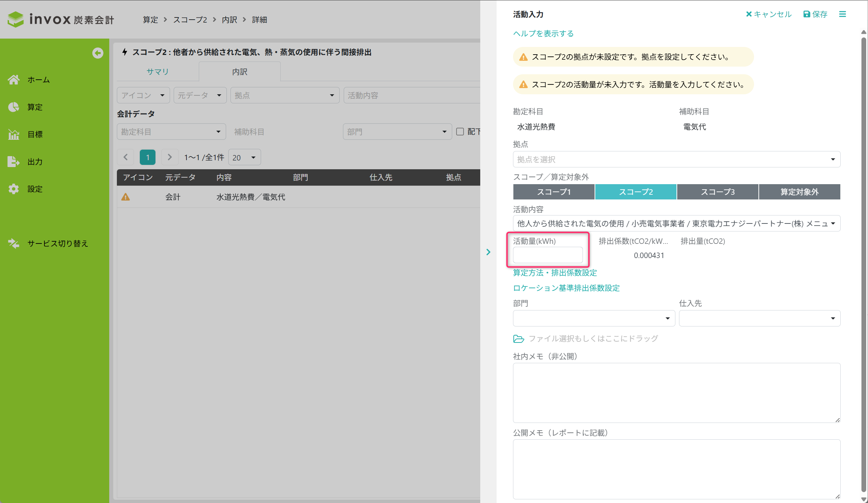This screenshot has width=868, height=503.
Task: Open the 算定 pie chart icon
Action: pyautogui.click(x=14, y=107)
